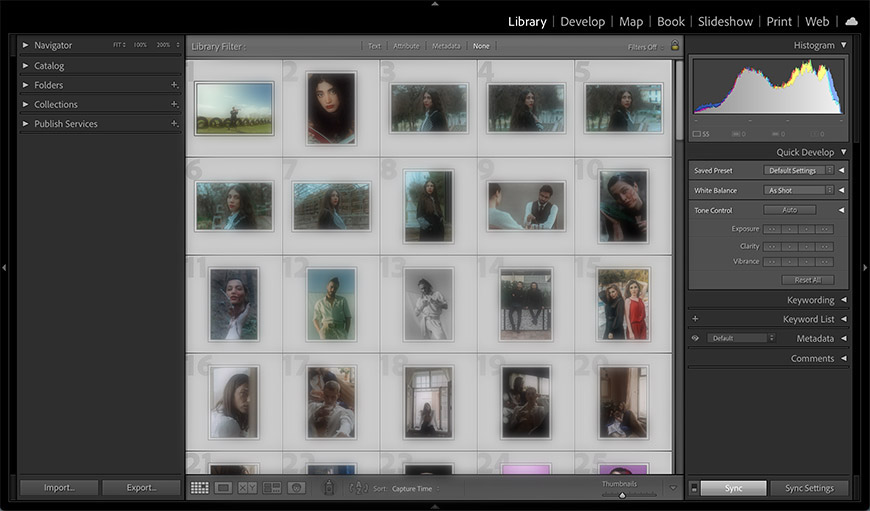Image resolution: width=870 pixels, height=511 pixels.
Task: Click the Export button
Action: 141,488
